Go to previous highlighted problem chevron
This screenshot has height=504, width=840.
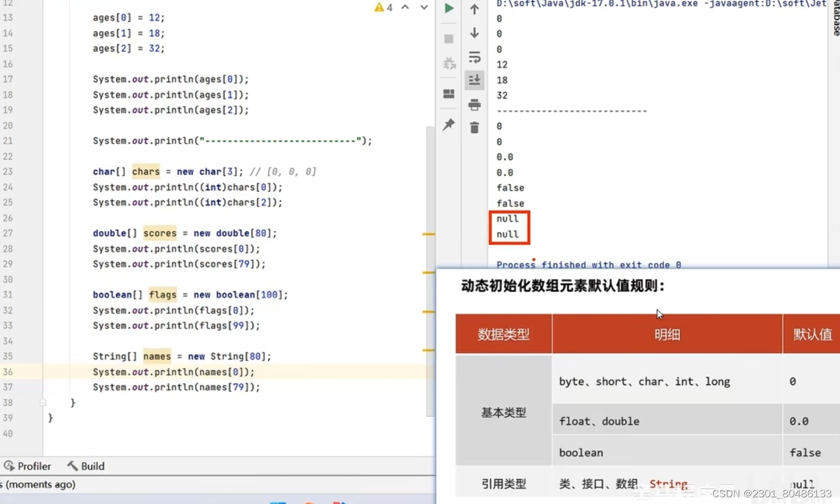405,7
